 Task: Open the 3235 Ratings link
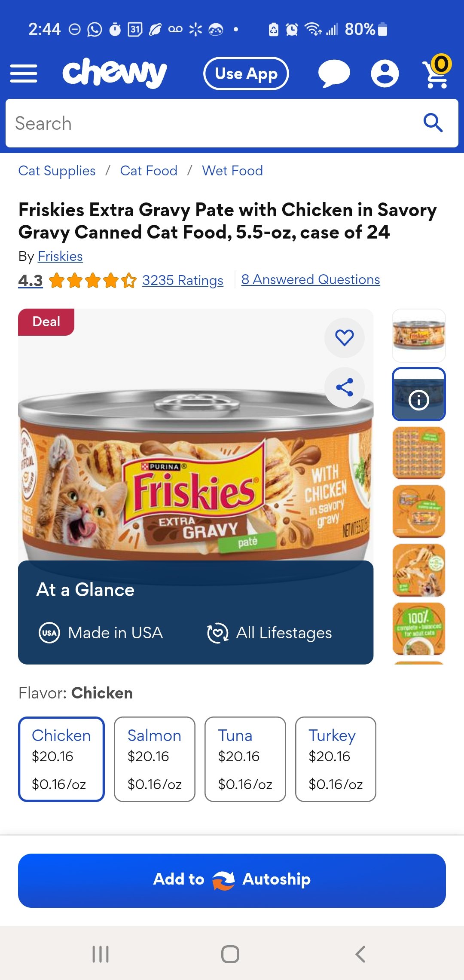click(x=183, y=280)
